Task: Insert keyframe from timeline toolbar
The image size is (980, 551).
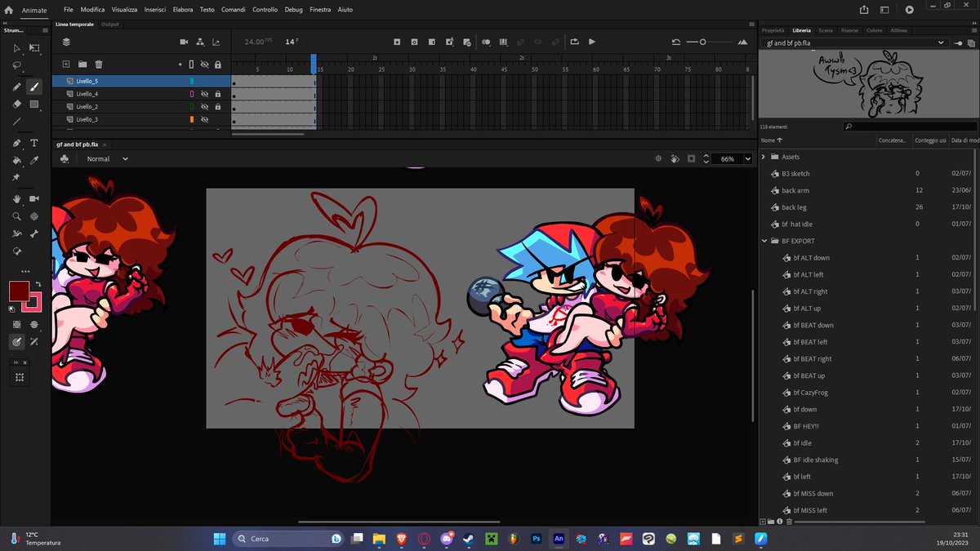Action: click(x=397, y=42)
